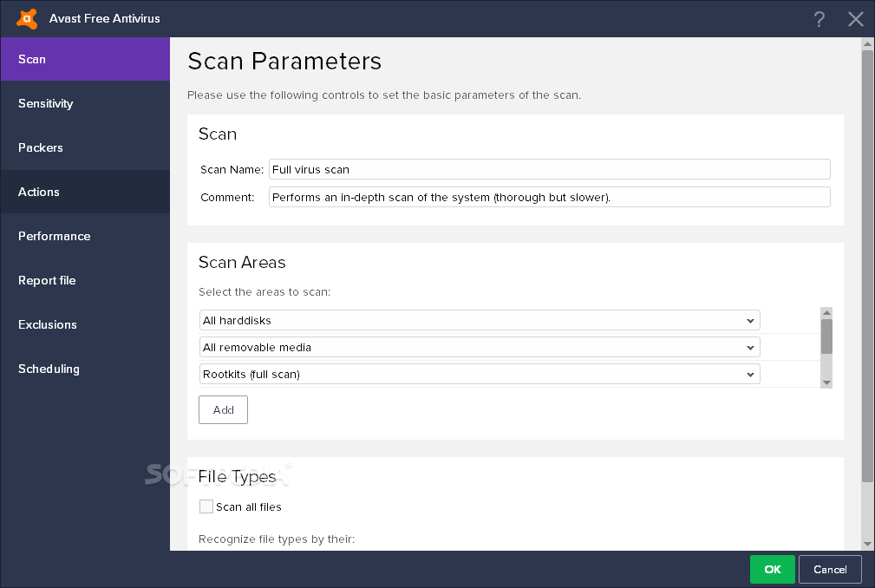Click the Scan Areas section heading
The height and width of the screenshot is (588, 875).
(242, 262)
